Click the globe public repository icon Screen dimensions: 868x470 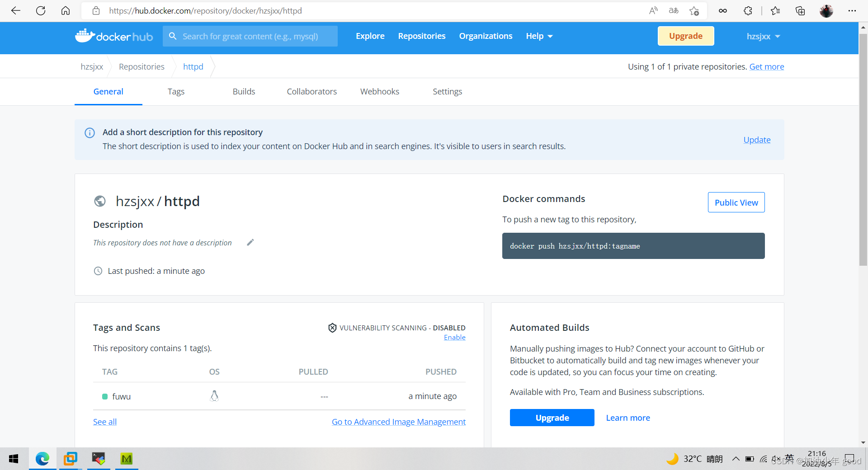coord(100,201)
